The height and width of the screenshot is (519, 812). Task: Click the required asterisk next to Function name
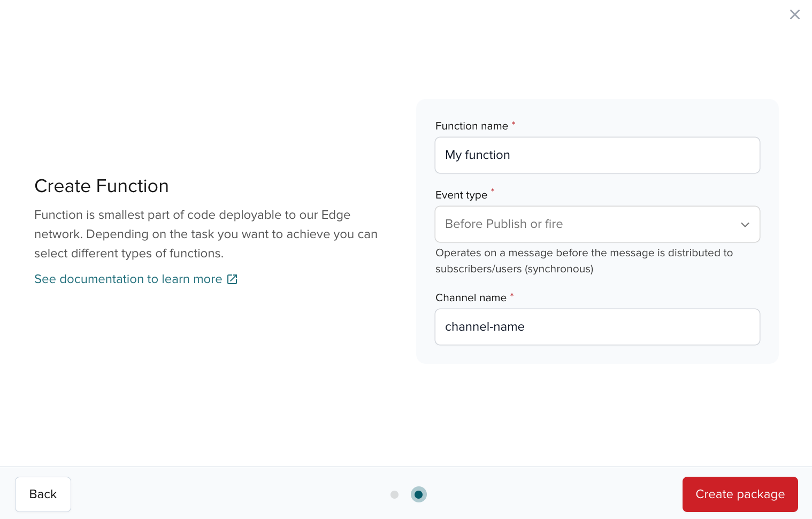514,124
